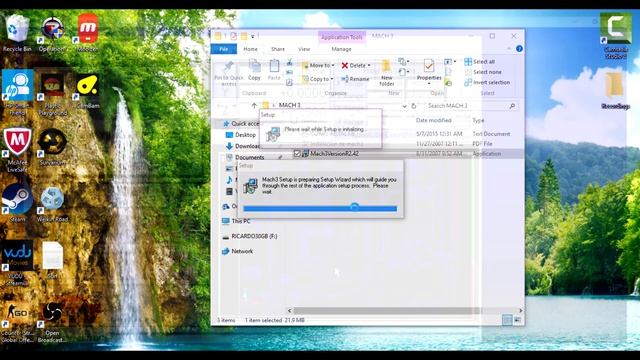640x360 pixels.
Task: Switch to the Share ribbon tab
Action: (x=278, y=49)
